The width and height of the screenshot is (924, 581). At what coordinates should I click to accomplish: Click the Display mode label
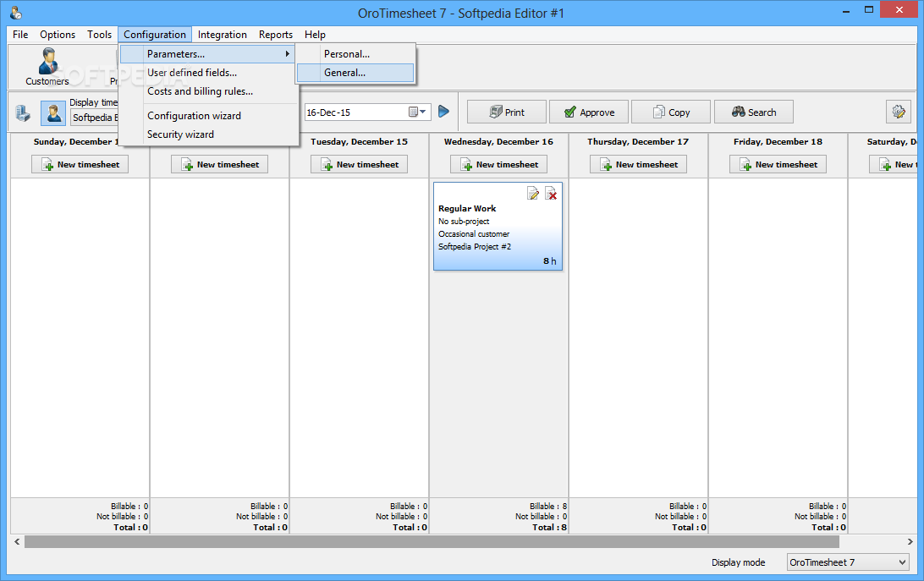coord(738,562)
